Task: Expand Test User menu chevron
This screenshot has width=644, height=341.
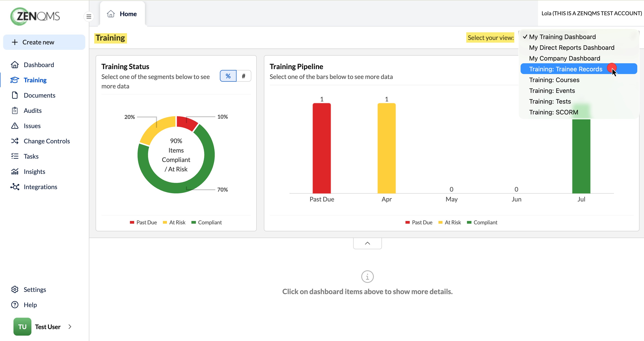Action: click(70, 326)
